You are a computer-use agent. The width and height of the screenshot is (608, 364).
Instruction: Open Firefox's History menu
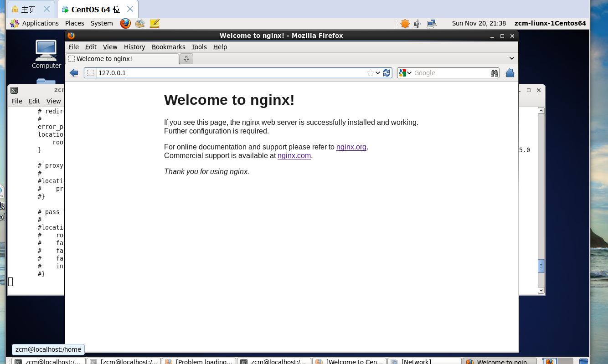(134, 47)
